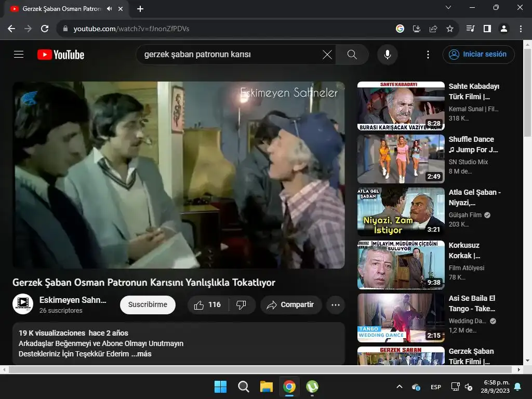View site info via padlock icon
Screen dimensions: 532x399
pyautogui.click(x=65, y=29)
